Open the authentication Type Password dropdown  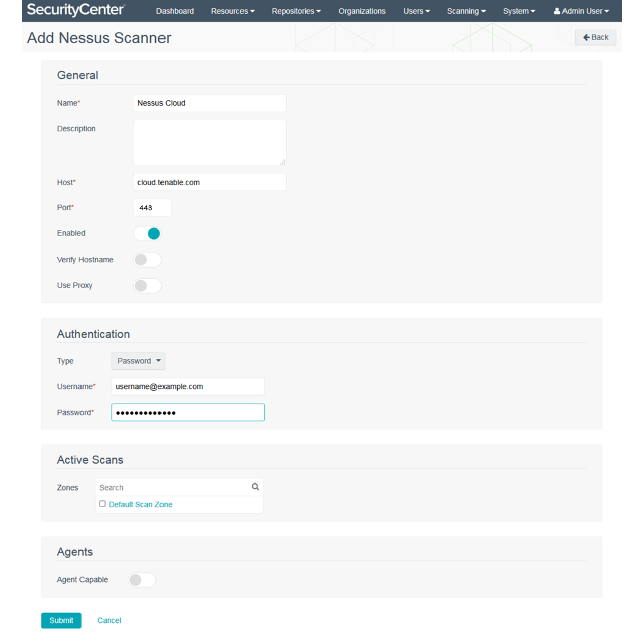click(138, 361)
